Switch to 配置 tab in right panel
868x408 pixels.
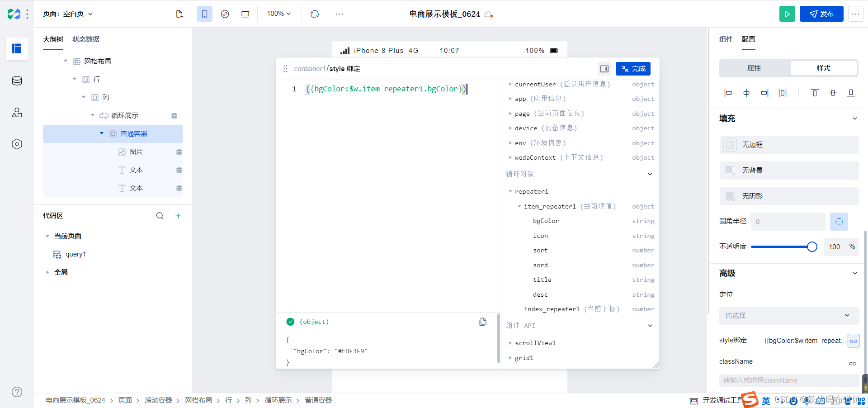coord(749,39)
